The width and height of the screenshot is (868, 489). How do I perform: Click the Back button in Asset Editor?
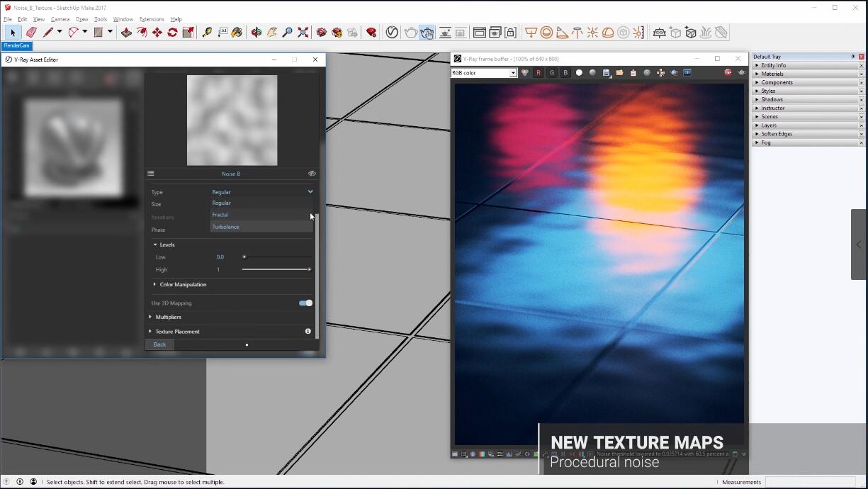[159, 345]
